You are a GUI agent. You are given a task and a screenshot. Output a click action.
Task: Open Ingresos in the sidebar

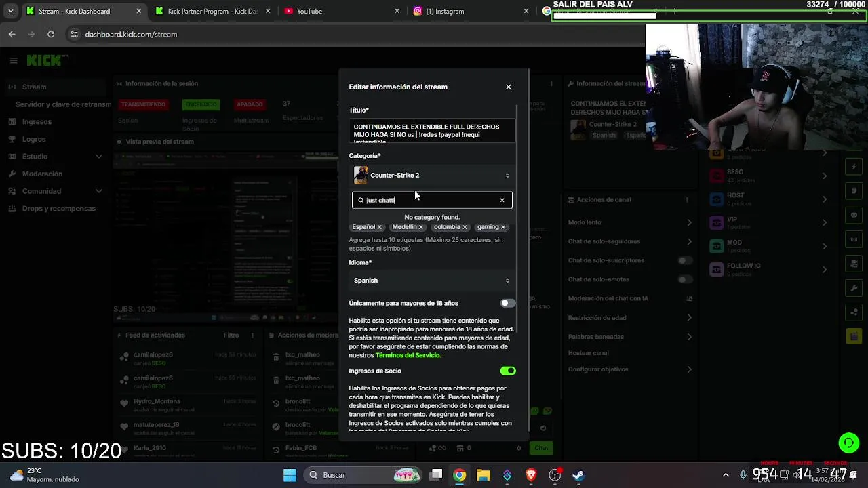(37, 122)
